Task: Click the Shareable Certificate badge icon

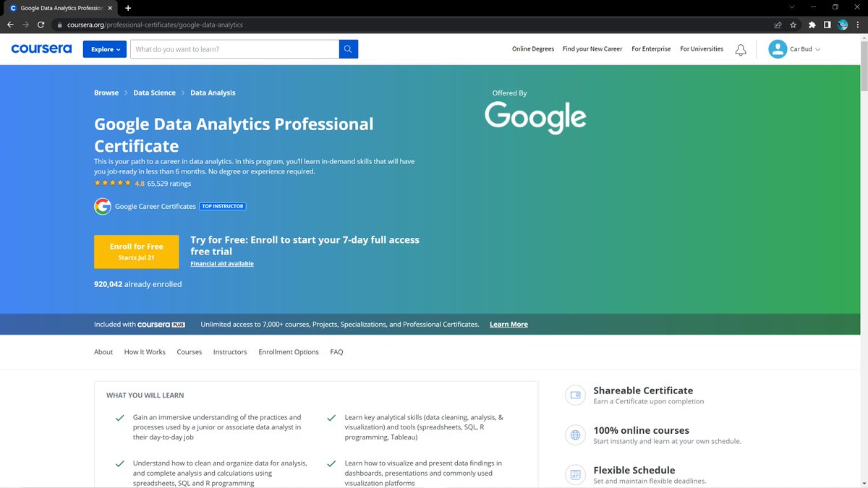Action: (574, 395)
